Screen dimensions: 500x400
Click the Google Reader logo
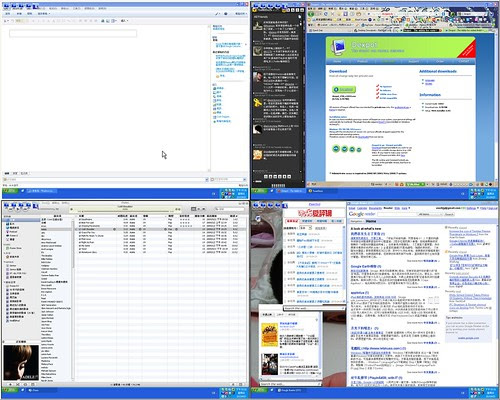[362, 214]
